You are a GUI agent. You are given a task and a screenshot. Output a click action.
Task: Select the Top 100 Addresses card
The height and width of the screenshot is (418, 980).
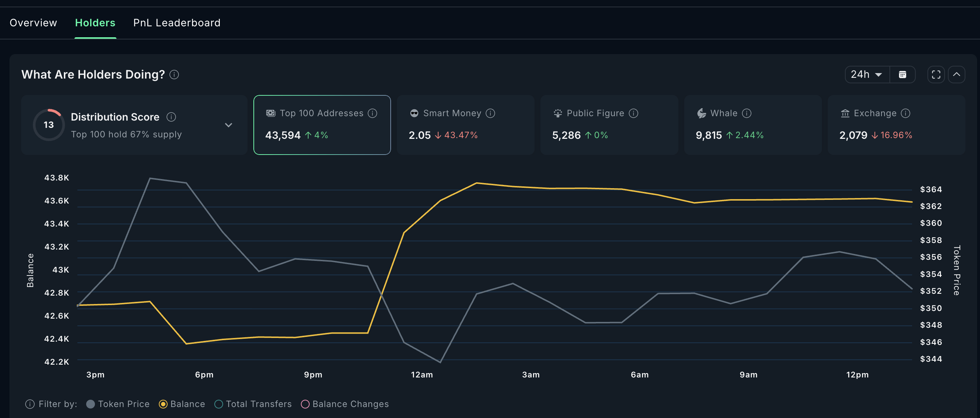click(322, 125)
